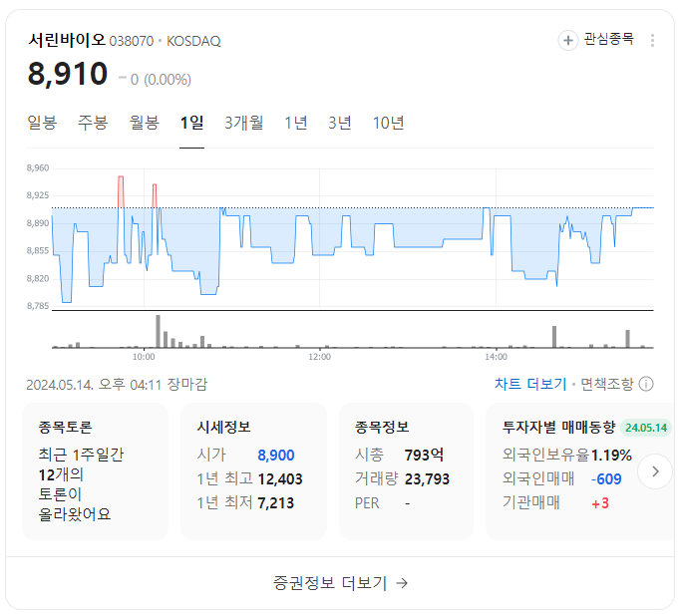Switch to the 월봉 chart tab

(145, 123)
